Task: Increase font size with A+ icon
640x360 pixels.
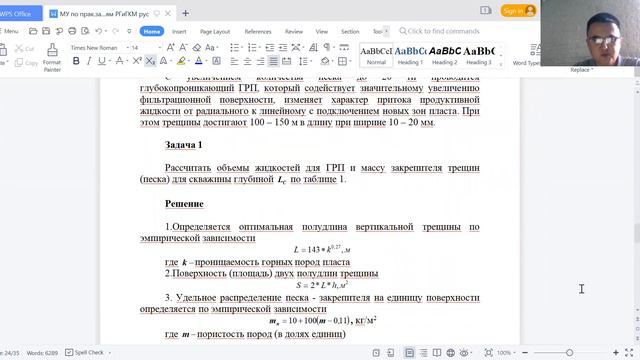Action: [x=171, y=48]
